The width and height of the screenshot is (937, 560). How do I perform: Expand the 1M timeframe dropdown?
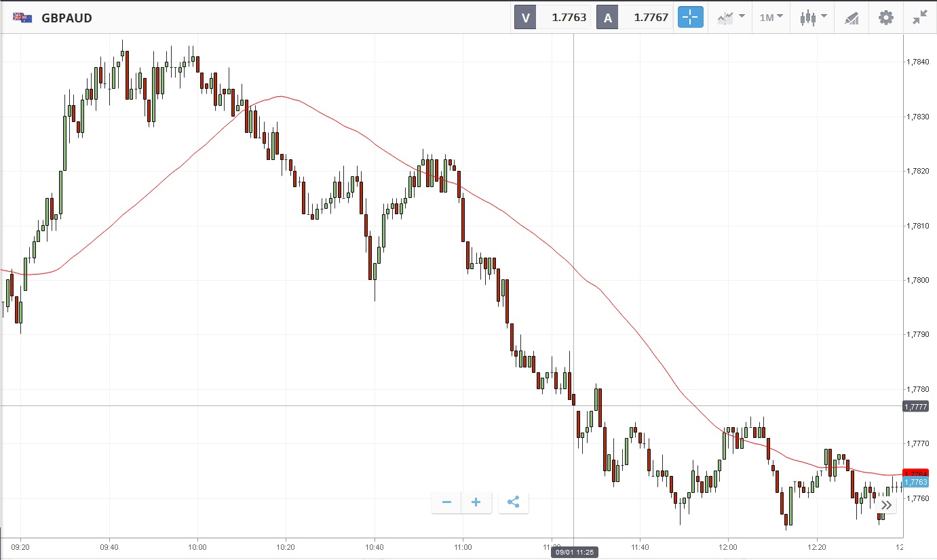[x=771, y=18]
